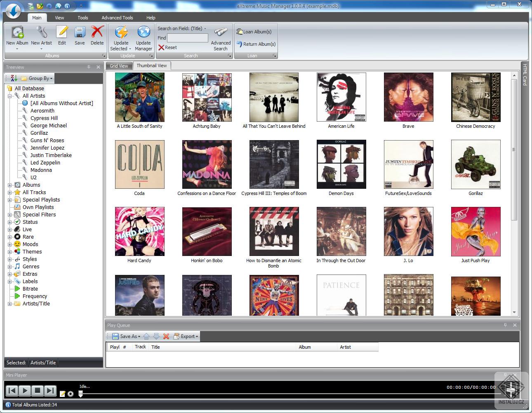The width and height of the screenshot is (532, 413).
Task: Click the Find search input field
Action: point(188,38)
